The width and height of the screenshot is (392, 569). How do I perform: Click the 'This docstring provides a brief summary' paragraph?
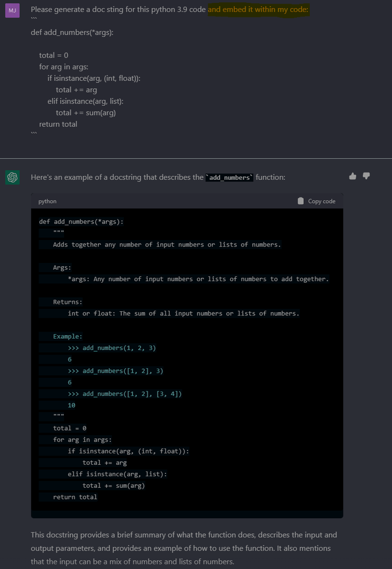[184, 548]
